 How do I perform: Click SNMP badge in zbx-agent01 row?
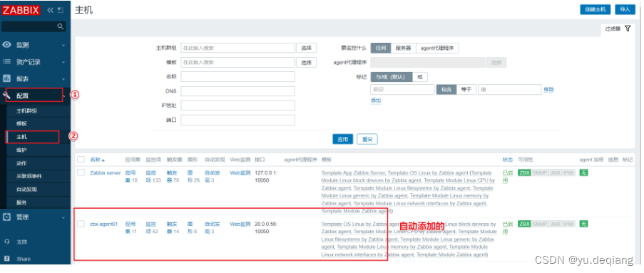[539, 224]
